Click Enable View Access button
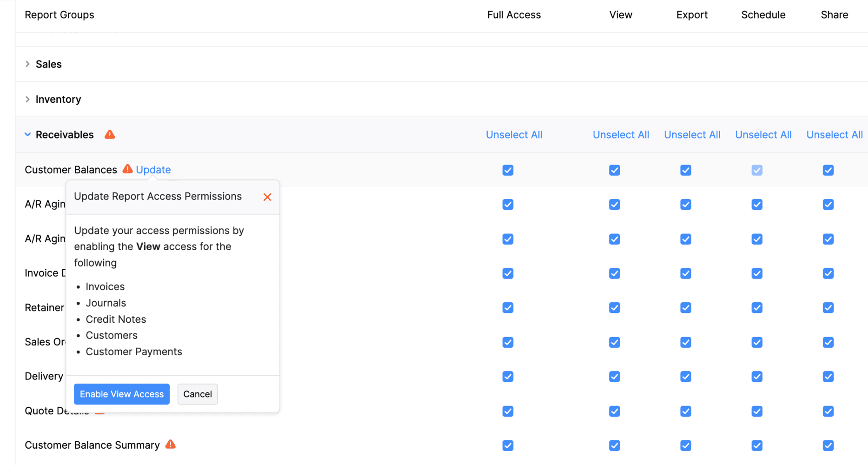868x465 pixels. click(x=122, y=394)
